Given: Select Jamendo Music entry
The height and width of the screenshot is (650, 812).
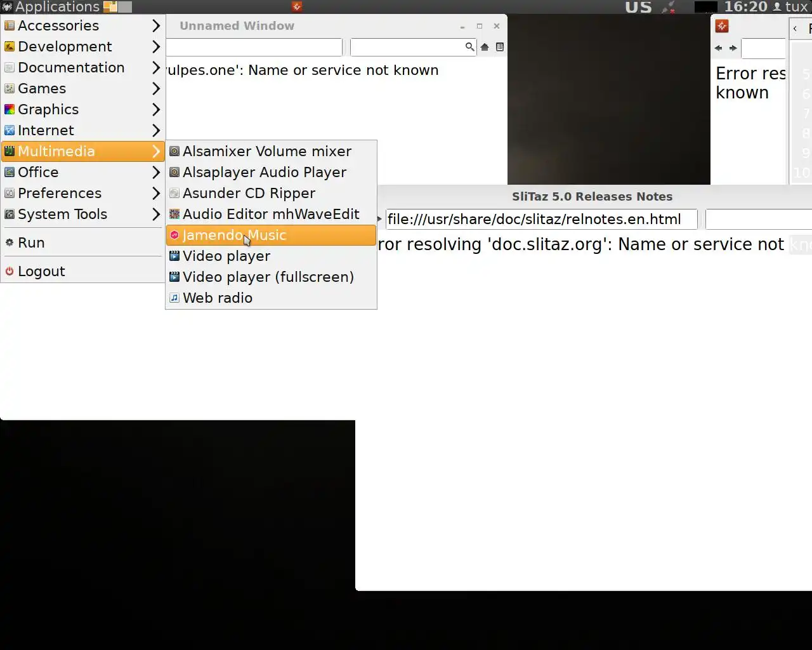Looking at the screenshot, I should click(x=271, y=235).
